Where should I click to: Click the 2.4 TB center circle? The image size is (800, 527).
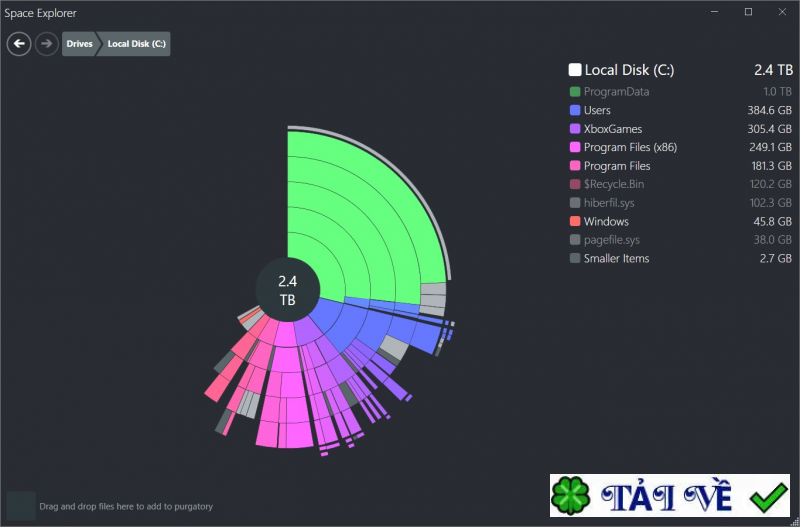[288, 290]
